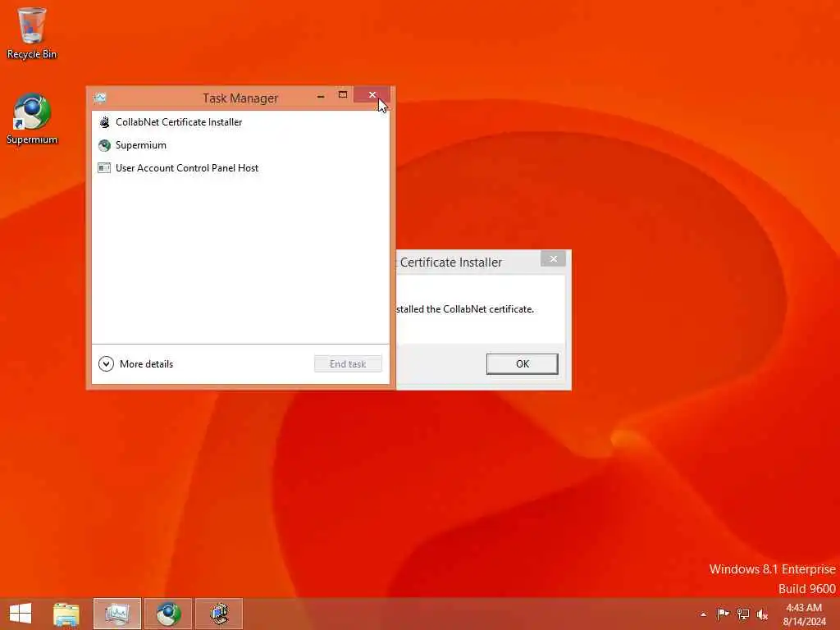The image size is (840, 630).
Task: Open the Recycle Bin desktop icon
Action: tap(31, 33)
